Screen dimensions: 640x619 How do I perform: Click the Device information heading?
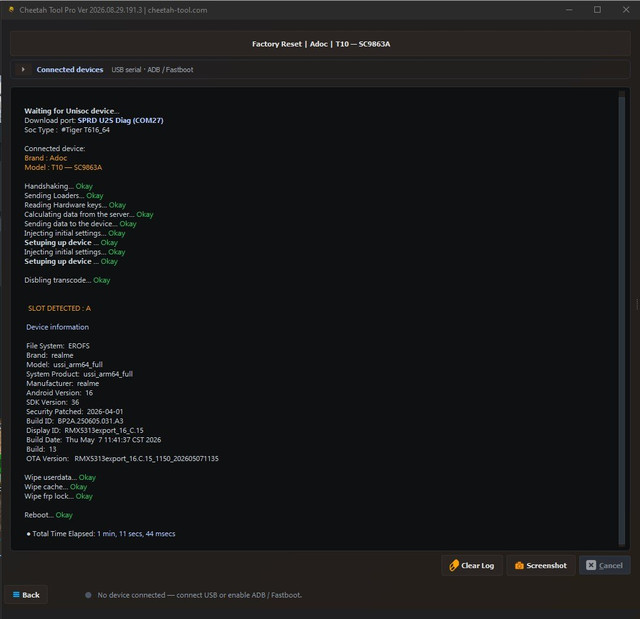[x=58, y=327]
